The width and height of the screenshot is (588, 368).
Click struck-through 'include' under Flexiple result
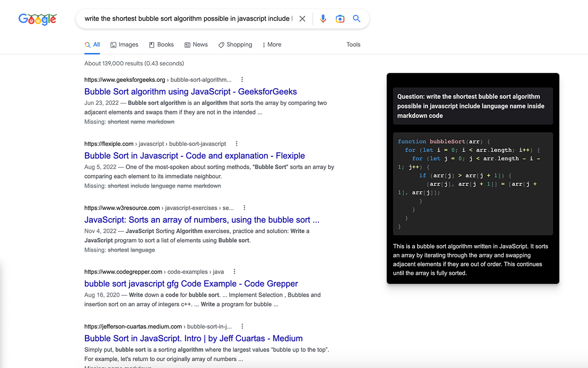pyautogui.click(x=140, y=186)
